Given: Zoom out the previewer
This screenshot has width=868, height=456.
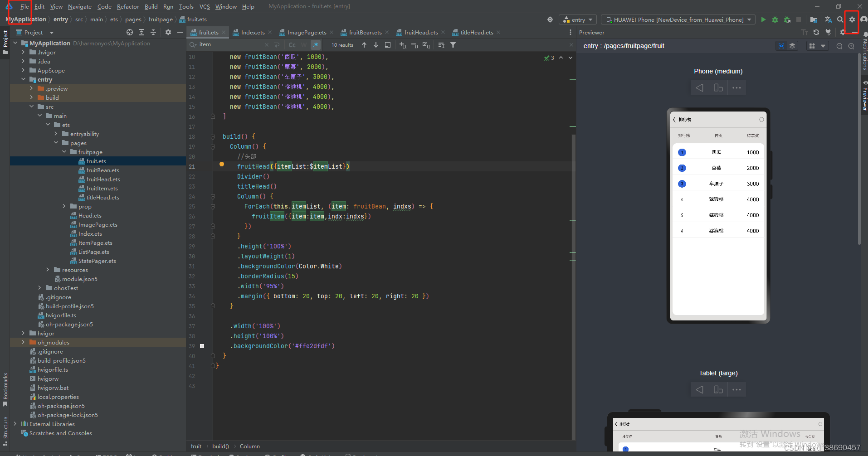Looking at the screenshot, I should 839,46.
